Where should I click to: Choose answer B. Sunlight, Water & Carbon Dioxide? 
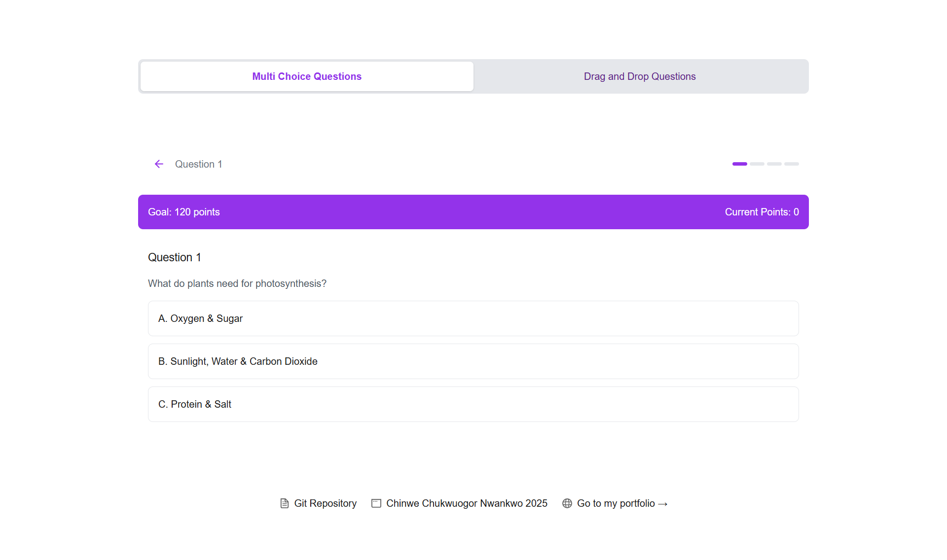[x=473, y=361]
